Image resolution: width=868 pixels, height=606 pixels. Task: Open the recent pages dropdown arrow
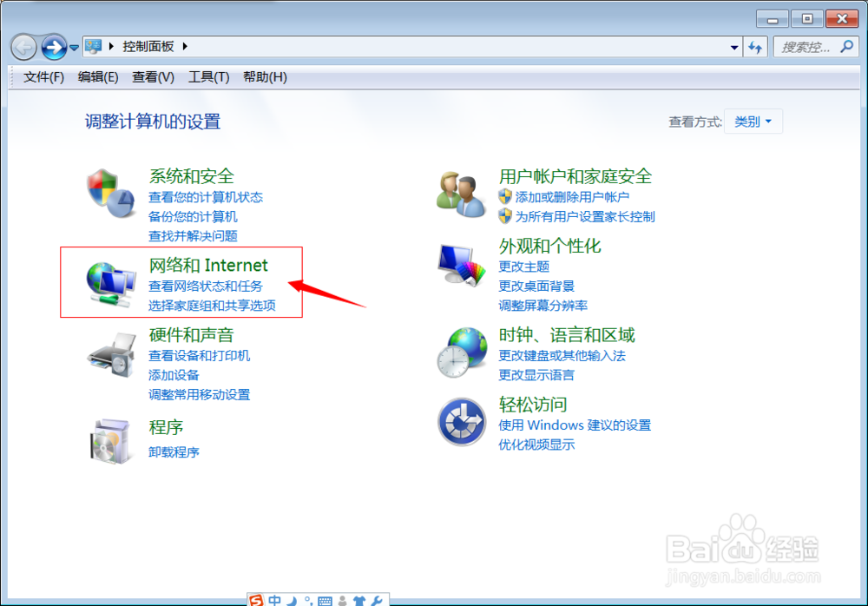point(74,48)
